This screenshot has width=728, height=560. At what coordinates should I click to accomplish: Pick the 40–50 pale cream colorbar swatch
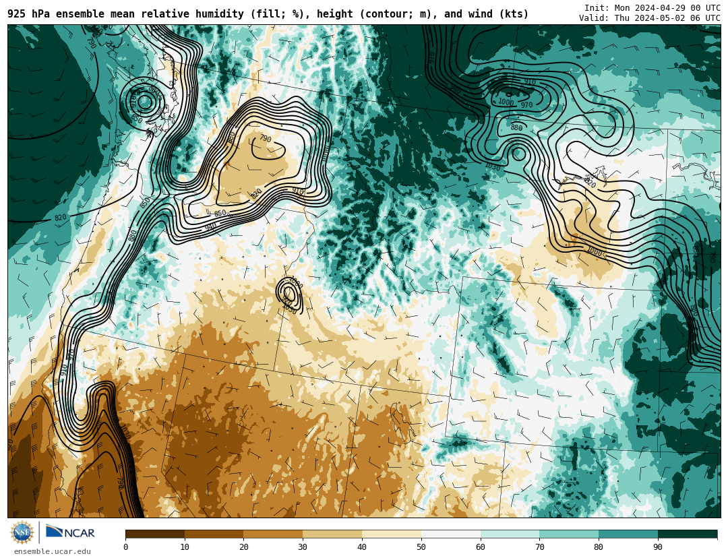392,534
